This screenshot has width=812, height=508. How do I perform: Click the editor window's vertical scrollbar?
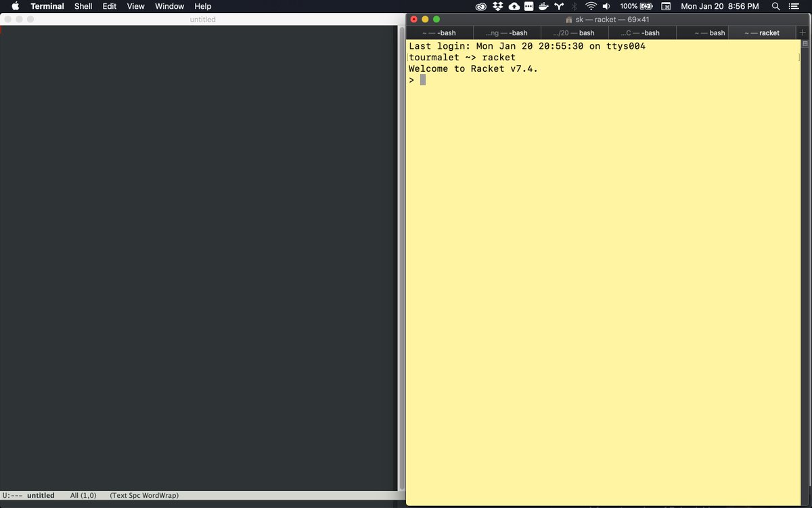click(401, 257)
